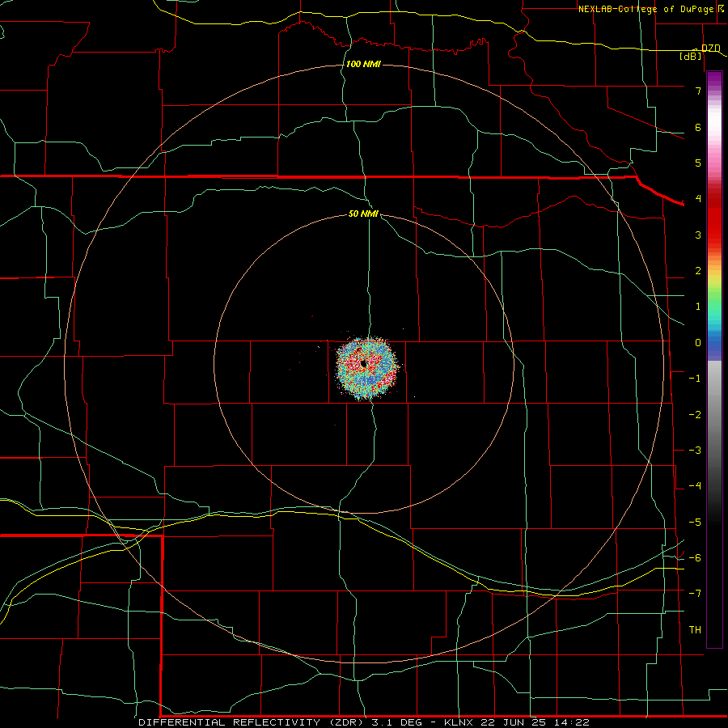Screen dimensions: 728x728
Task: Click the 3 value on the color scale
Action: (698, 235)
